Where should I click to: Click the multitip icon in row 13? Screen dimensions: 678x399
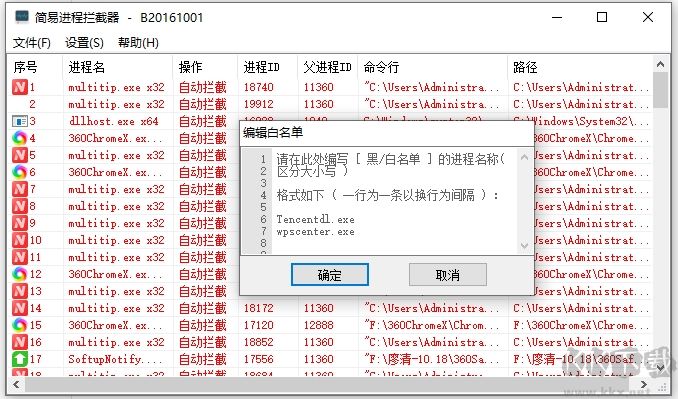coord(19,291)
